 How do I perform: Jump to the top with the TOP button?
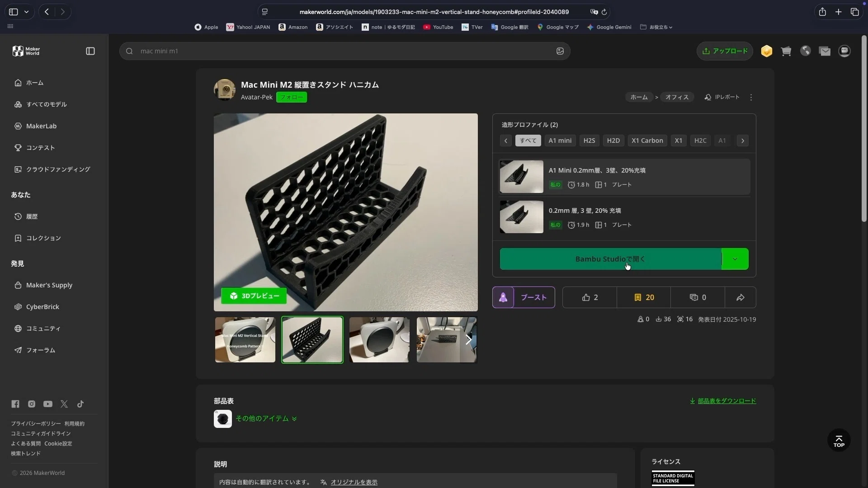[839, 441]
